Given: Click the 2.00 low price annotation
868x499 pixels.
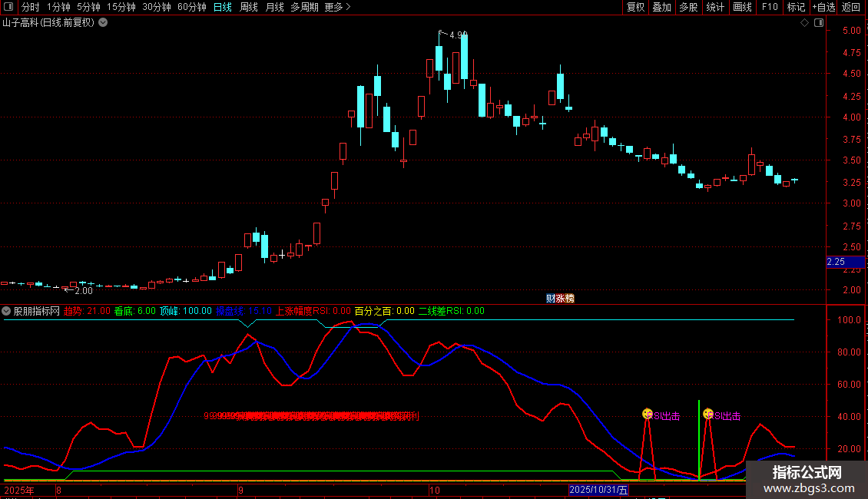Looking at the screenshot, I should 84,291.
